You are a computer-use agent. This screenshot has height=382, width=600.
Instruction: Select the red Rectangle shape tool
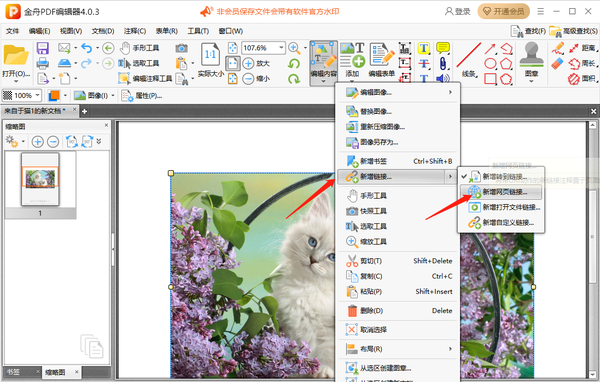(x=490, y=79)
